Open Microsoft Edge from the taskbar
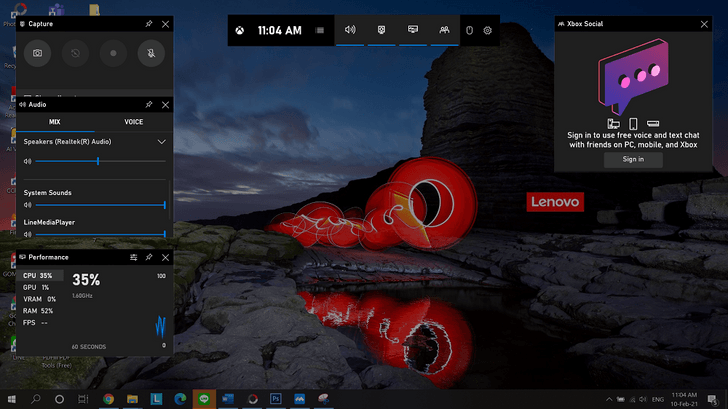 [x=180, y=399]
